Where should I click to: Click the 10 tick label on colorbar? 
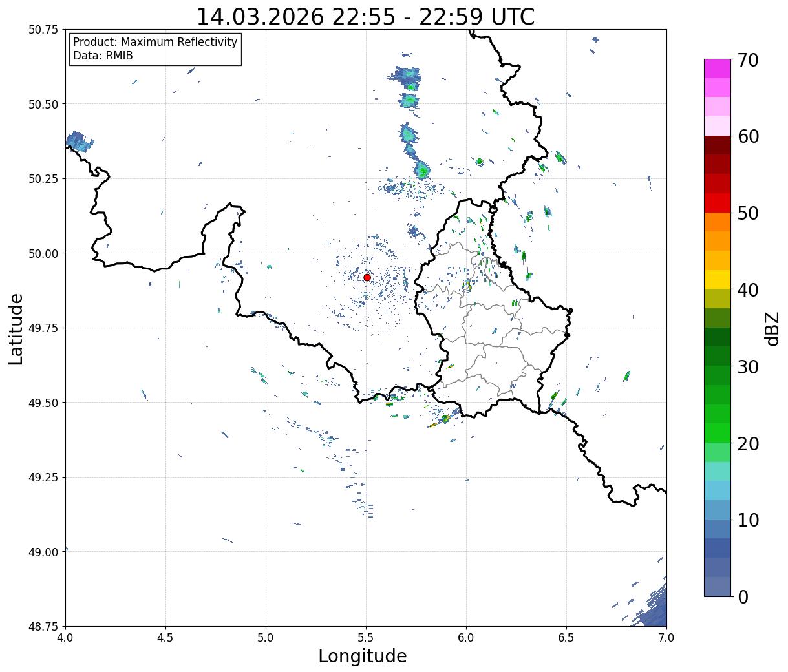(x=748, y=520)
